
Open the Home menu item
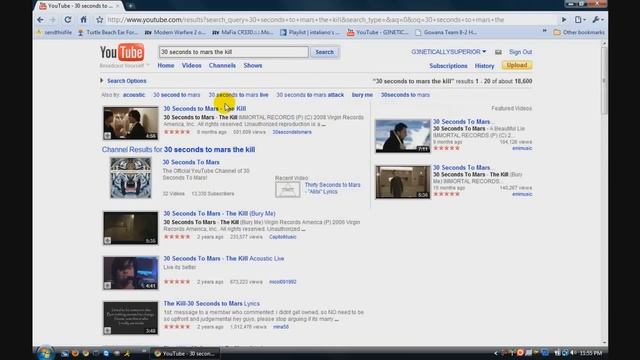[x=166, y=65]
